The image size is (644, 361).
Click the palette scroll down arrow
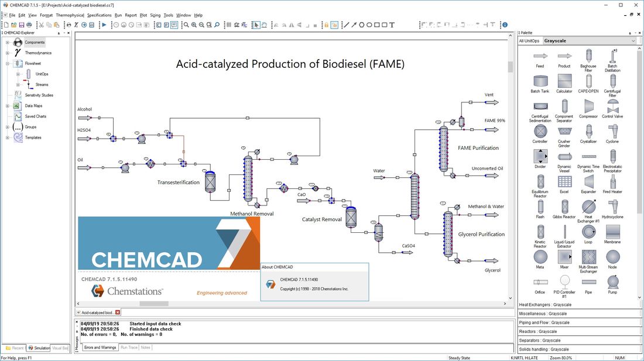pyautogui.click(x=639, y=297)
